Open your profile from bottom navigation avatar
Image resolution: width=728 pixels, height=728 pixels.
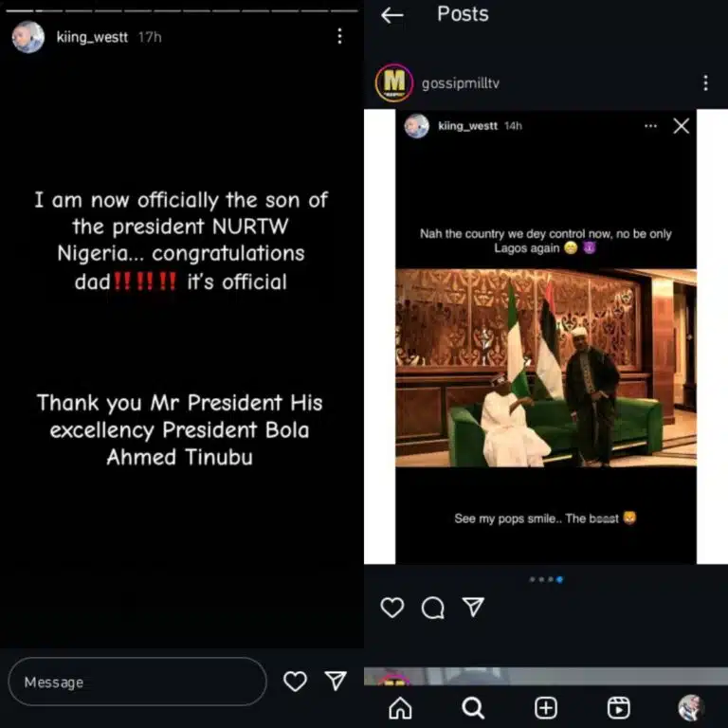[690, 707]
